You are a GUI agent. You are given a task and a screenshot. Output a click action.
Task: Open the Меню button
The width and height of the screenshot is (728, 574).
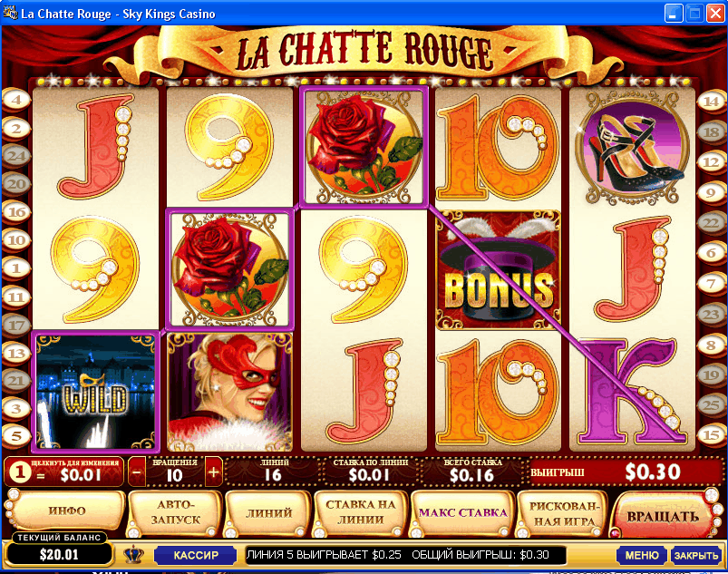coord(642,555)
